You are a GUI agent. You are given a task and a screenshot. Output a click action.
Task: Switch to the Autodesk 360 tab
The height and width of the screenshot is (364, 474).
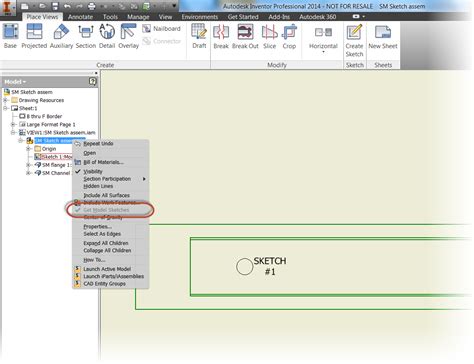click(x=318, y=17)
